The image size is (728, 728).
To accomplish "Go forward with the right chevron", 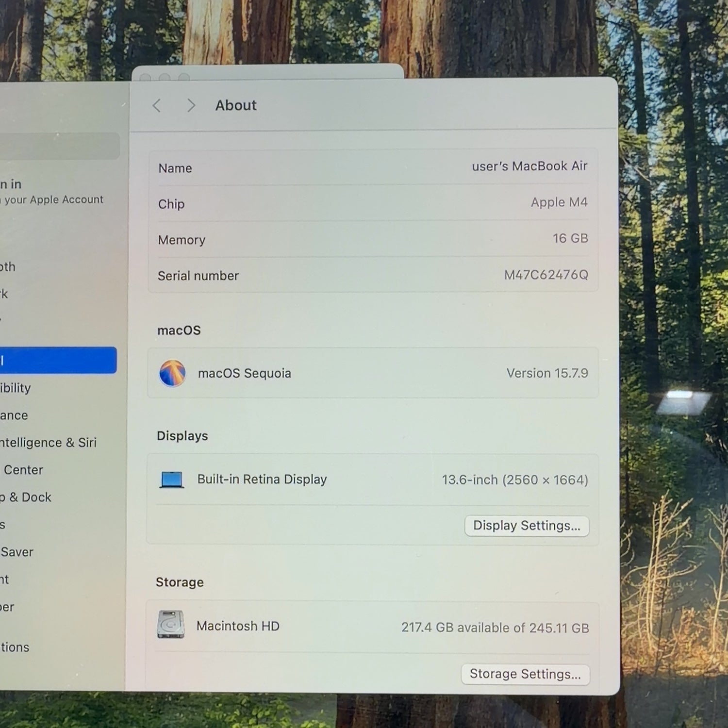I will [x=191, y=105].
